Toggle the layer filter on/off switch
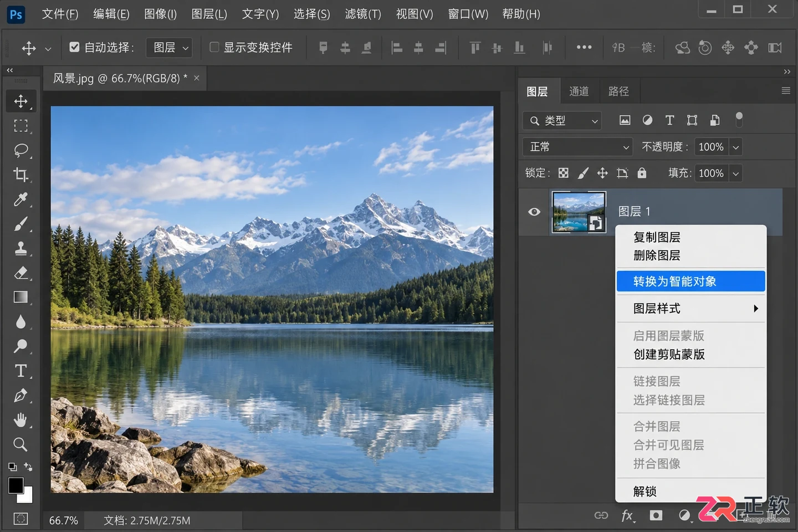The width and height of the screenshot is (798, 532). pos(739,119)
